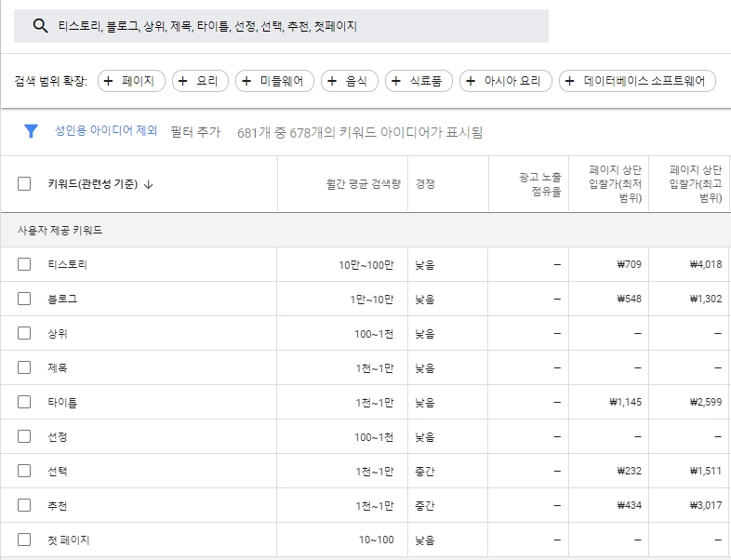
Task: Click 중간 competition value in 선택 row
Action: (x=425, y=472)
